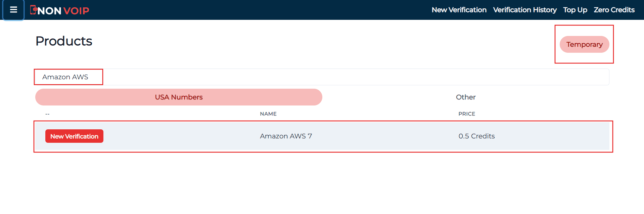644x214 pixels.
Task: Click the dashes above the verification button
Action: tap(47, 114)
